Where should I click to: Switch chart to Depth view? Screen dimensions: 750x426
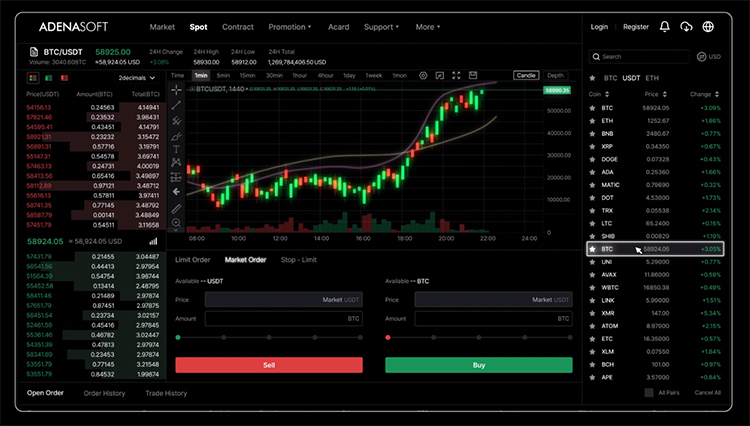click(x=555, y=75)
